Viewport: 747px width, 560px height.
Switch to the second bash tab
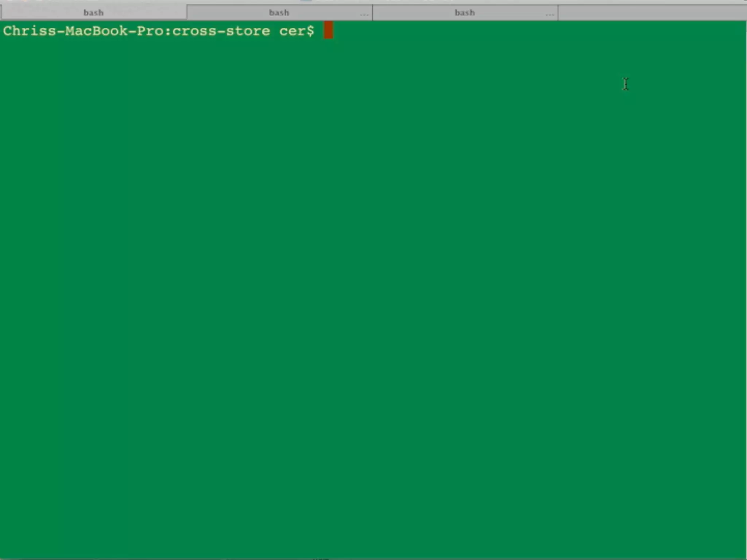pos(279,13)
